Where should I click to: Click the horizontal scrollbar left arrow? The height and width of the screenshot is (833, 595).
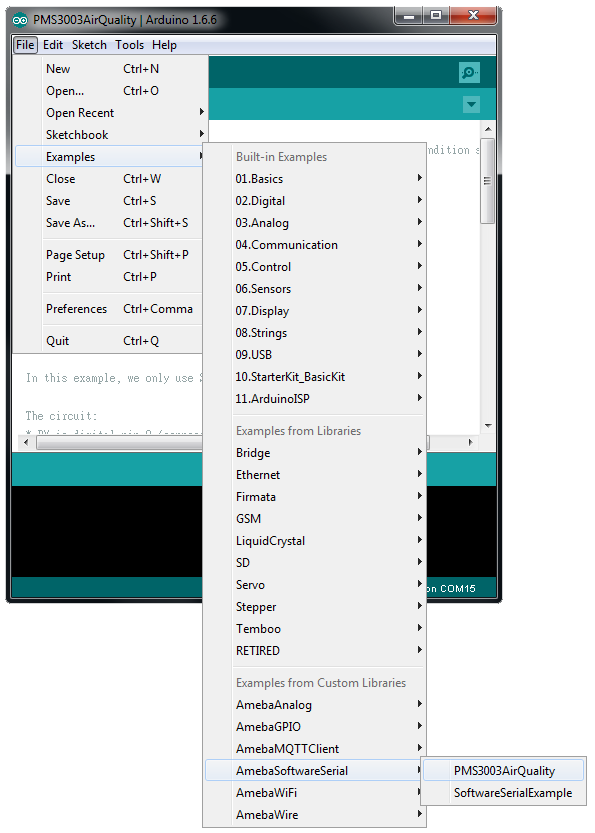(26, 442)
